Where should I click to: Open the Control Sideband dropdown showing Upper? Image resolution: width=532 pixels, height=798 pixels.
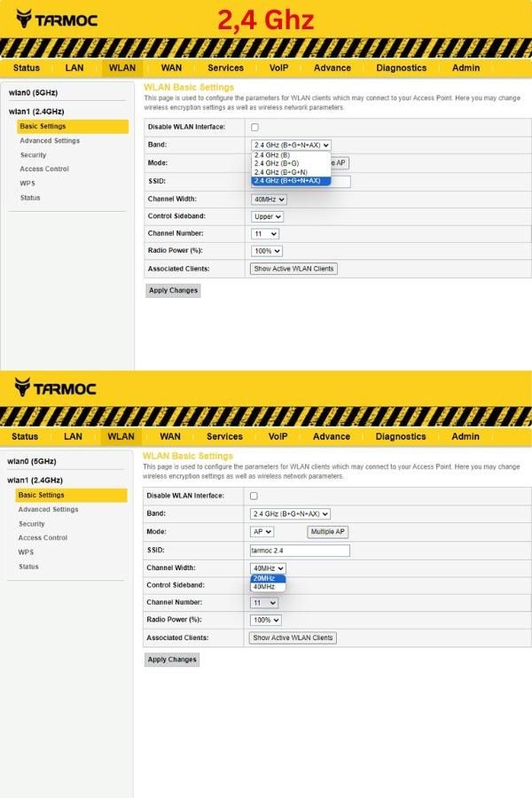coord(267,216)
